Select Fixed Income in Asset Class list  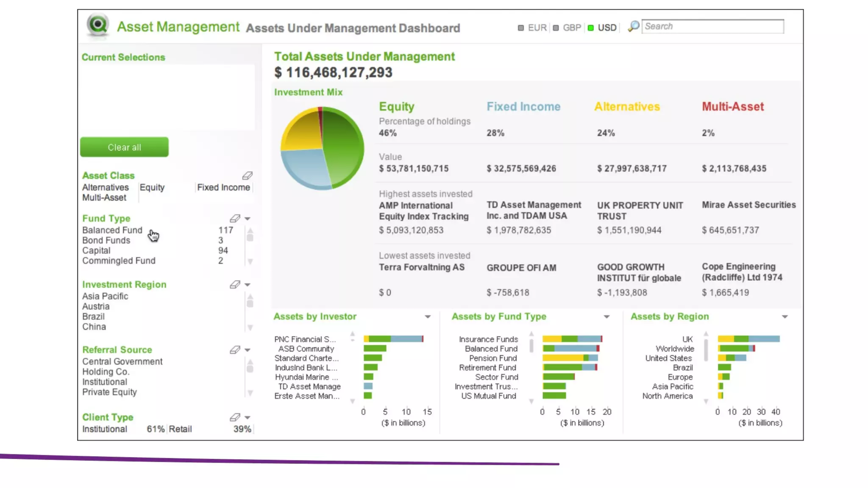point(223,187)
